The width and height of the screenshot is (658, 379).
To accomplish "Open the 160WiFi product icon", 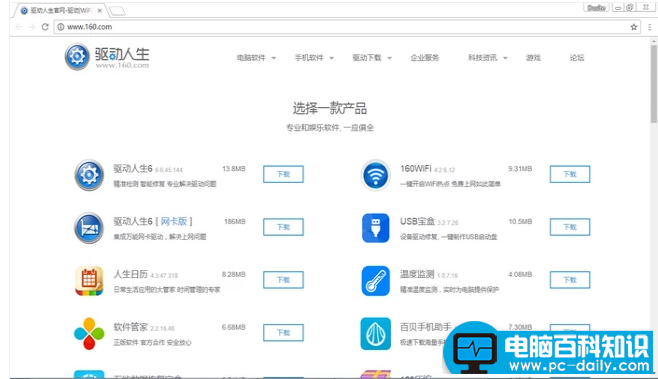I will pyautogui.click(x=375, y=175).
